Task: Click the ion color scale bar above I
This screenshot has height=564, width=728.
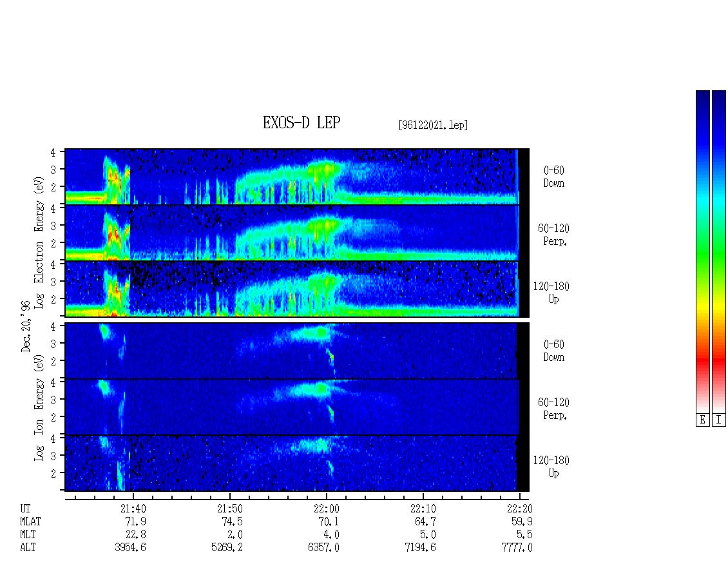Action: tap(719, 251)
